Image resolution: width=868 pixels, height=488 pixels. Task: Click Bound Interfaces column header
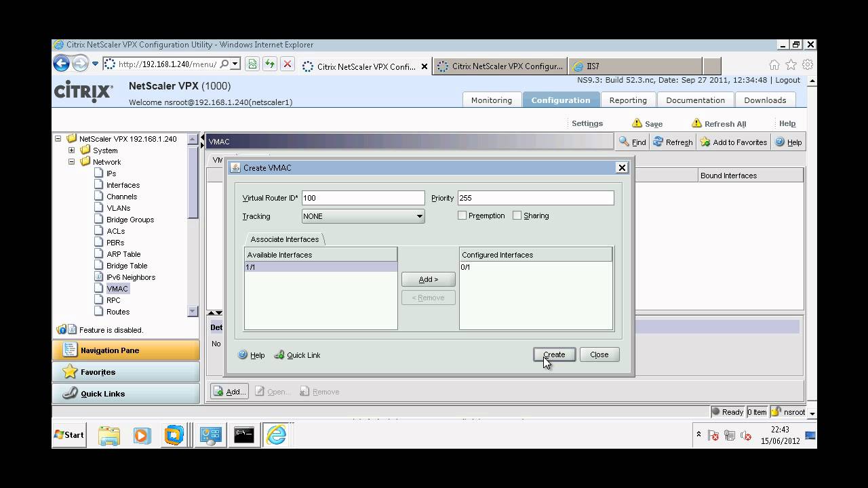(x=751, y=176)
